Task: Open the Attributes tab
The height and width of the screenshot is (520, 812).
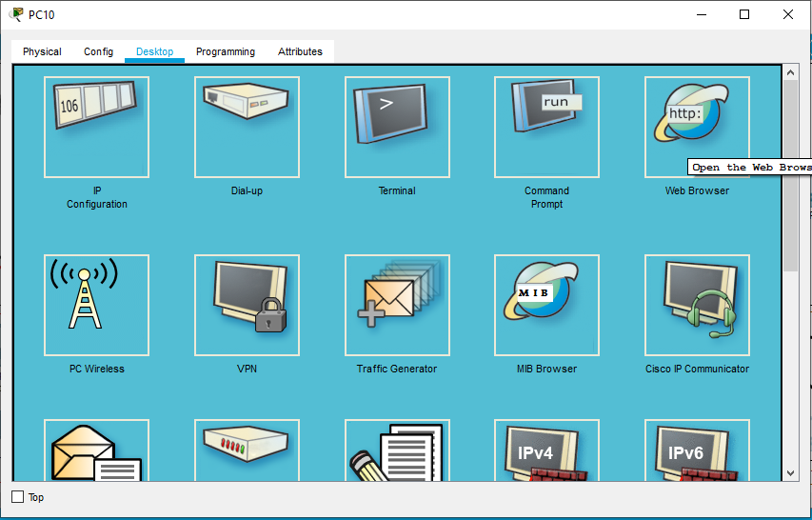Action: 300,51
